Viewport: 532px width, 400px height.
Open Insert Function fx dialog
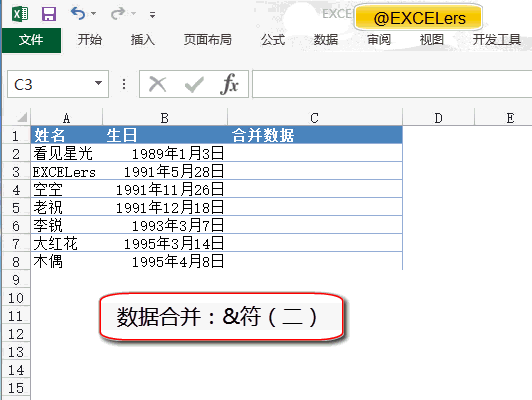coord(230,84)
